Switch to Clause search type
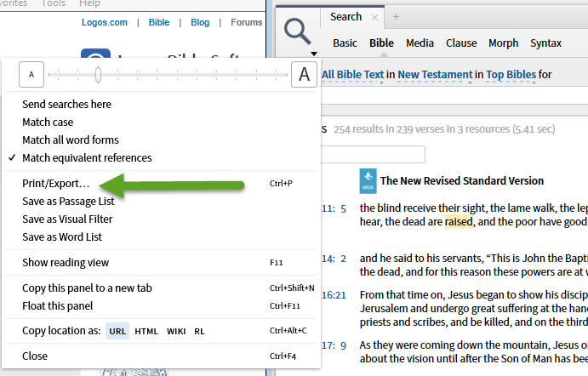The height and width of the screenshot is (376, 588). [461, 43]
